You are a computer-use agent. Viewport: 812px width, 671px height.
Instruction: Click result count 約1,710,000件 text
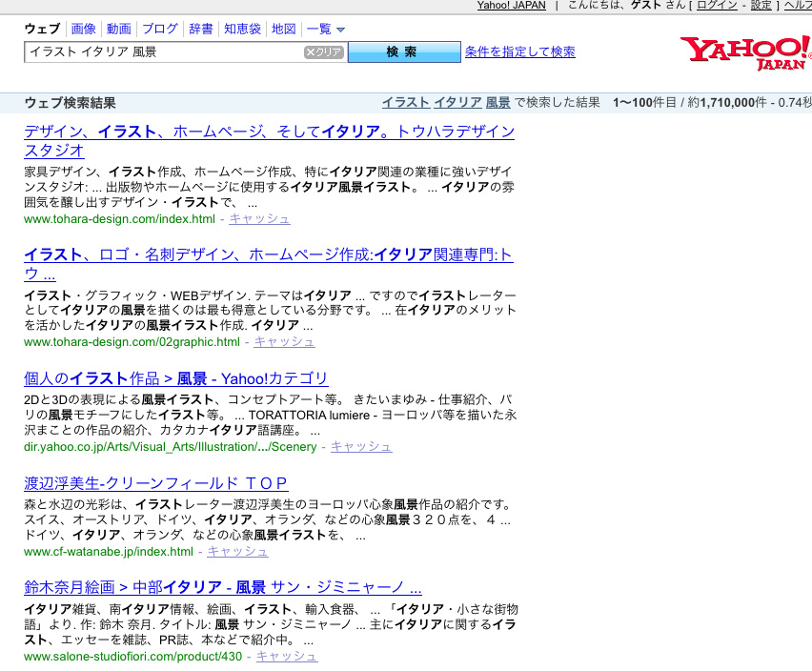[x=727, y=103]
